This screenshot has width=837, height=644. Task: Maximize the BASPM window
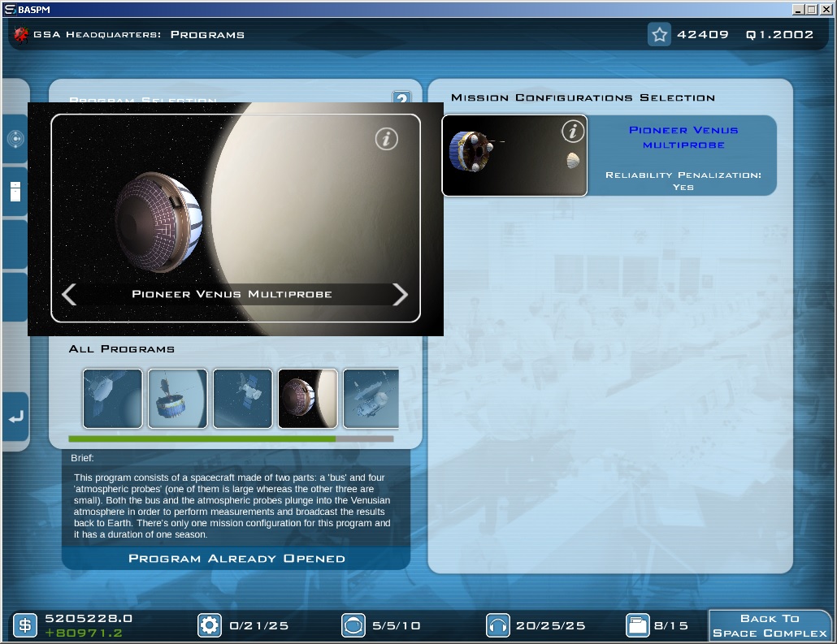811,10
